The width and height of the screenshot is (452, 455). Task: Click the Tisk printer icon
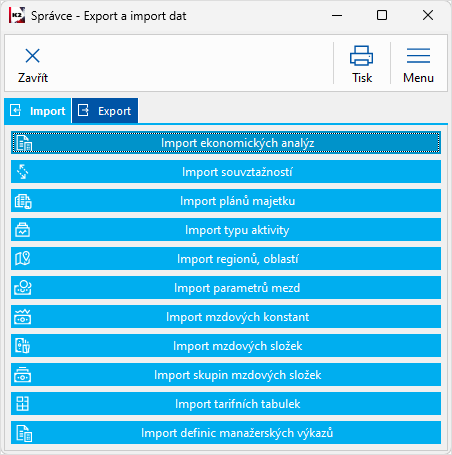[x=361, y=55]
